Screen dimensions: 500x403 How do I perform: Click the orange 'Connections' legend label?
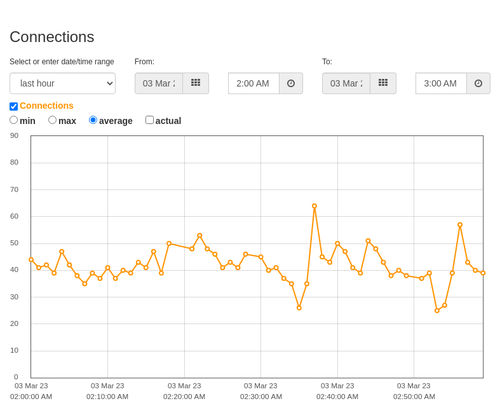click(x=46, y=106)
